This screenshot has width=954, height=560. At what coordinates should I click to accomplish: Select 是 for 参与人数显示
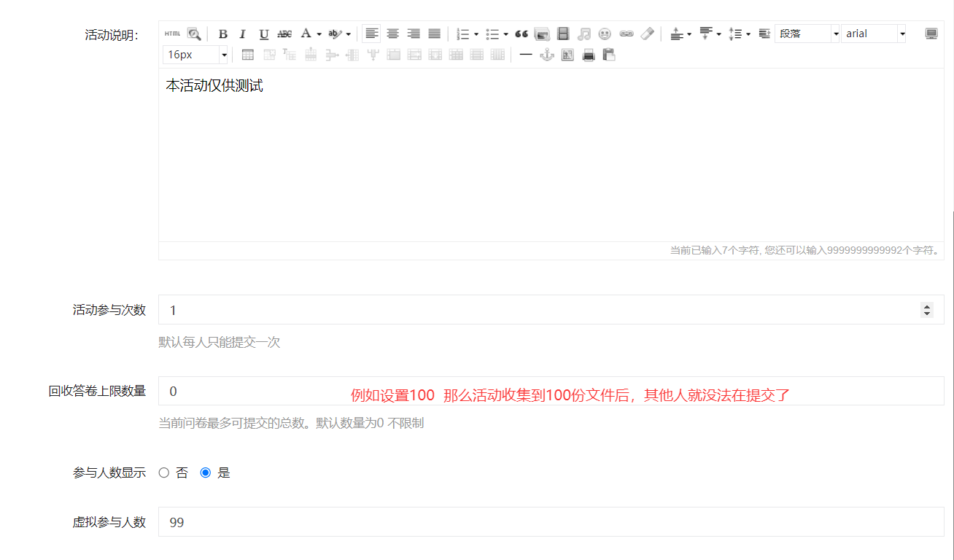(206, 472)
